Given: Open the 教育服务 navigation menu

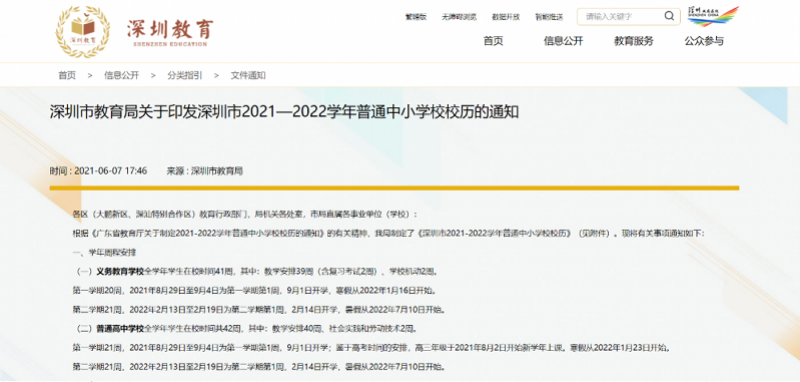Looking at the screenshot, I should point(633,41).
